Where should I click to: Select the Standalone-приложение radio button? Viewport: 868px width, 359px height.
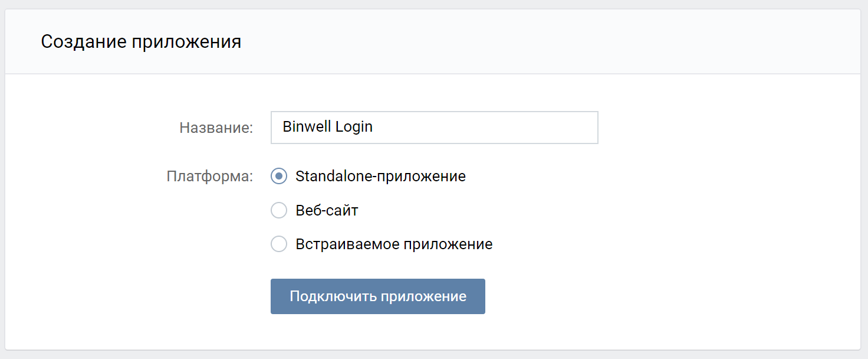click(x=278, y=176)
